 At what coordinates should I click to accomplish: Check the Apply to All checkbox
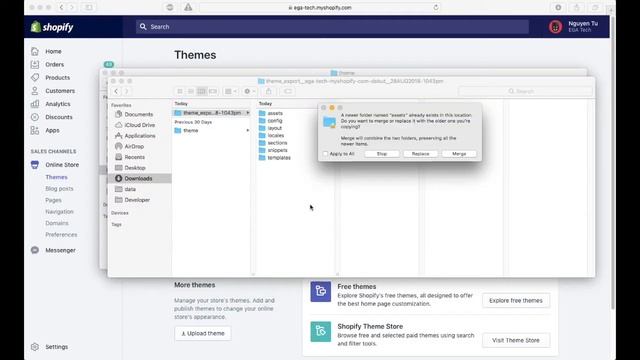point(325,154)
